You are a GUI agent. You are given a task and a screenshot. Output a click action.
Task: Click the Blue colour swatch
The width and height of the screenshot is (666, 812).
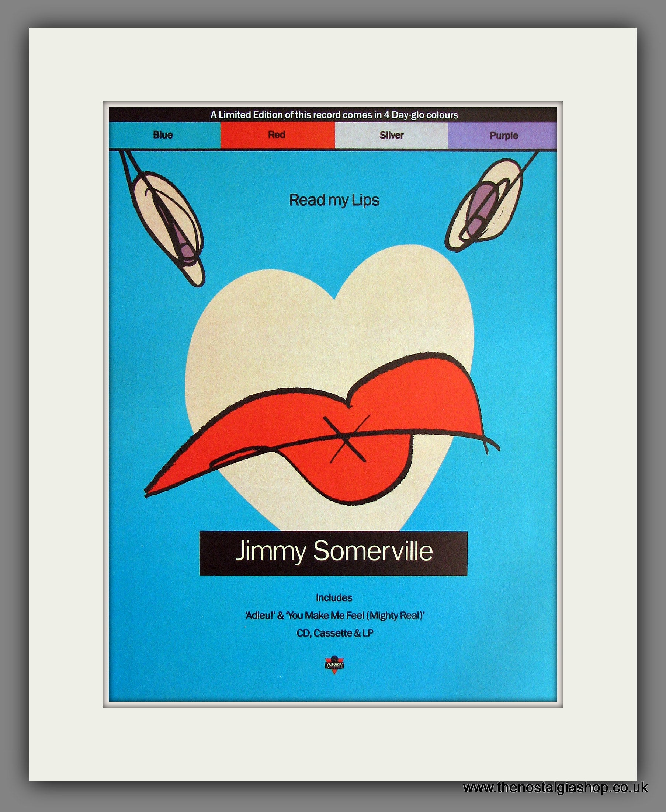tap(164, 135)
